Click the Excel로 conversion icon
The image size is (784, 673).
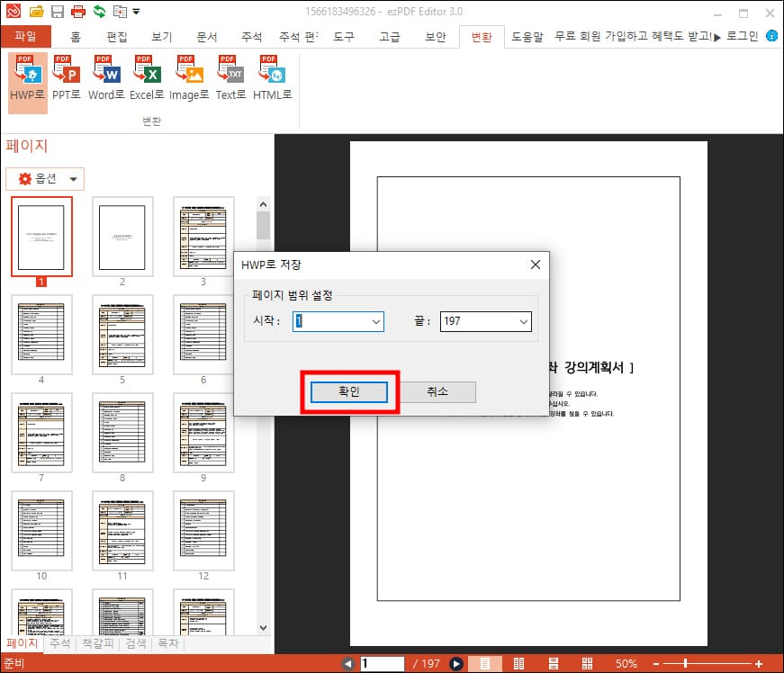pos(147,80)
